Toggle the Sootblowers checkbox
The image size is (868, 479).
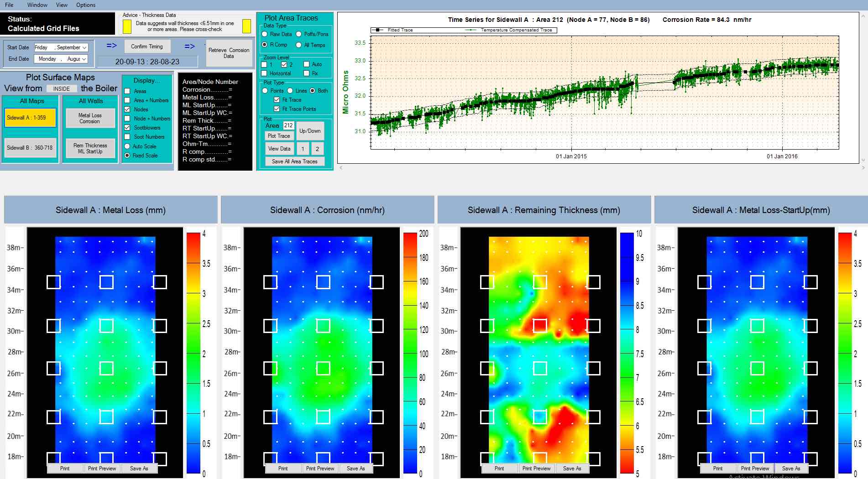point(127,128)
